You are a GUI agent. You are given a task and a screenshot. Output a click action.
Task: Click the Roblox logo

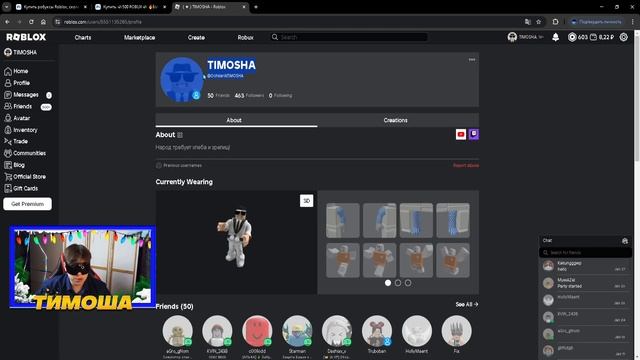point(26,37)
